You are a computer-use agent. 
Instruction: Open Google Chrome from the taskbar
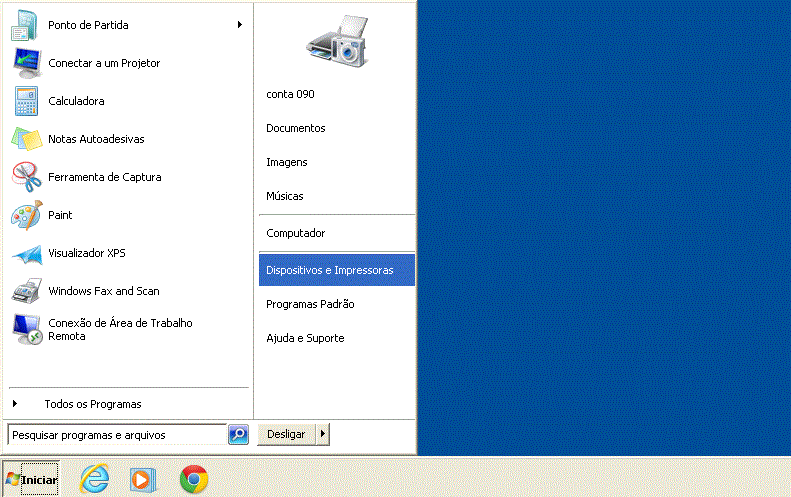coord(194,479)
